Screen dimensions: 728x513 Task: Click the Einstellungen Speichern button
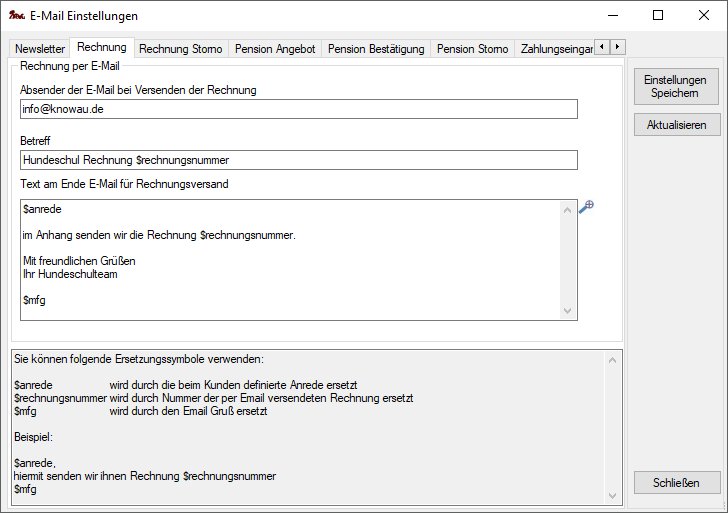[676, 86]
